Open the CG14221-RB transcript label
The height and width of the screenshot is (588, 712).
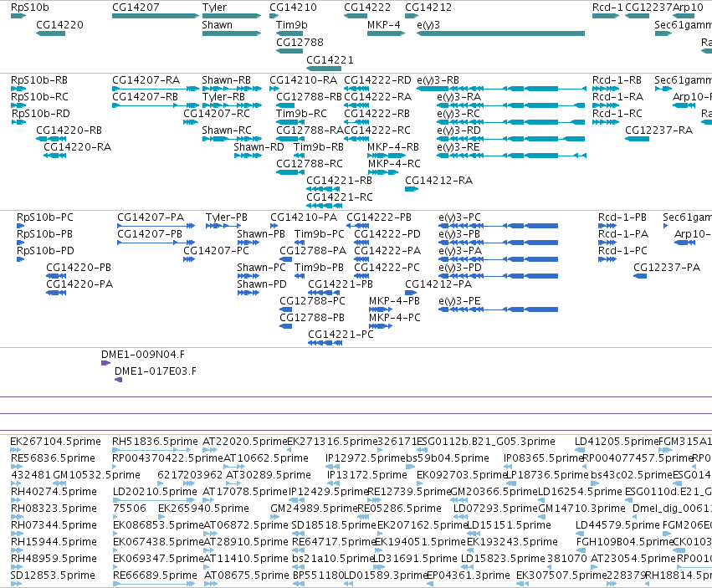pos(339,181)
